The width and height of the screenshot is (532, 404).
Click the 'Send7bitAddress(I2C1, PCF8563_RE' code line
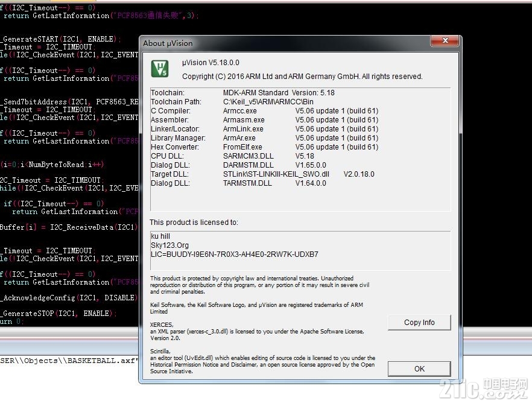coord(69,102)
